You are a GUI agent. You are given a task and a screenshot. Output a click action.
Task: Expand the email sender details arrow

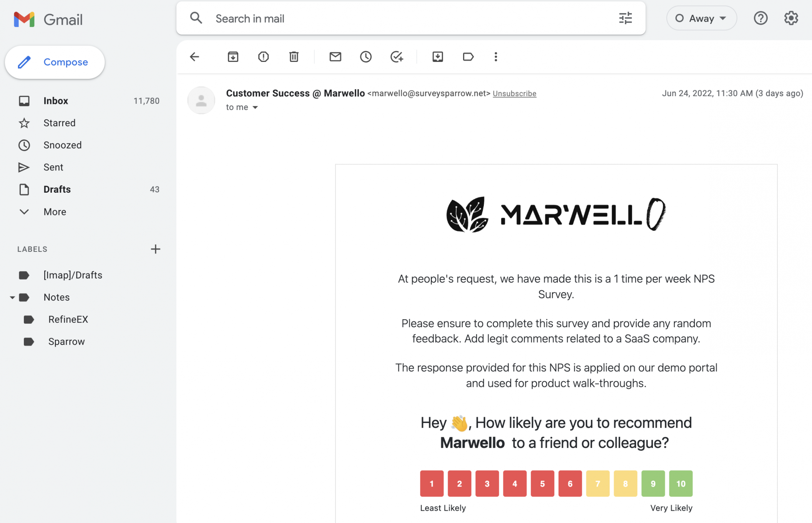point(255,107)
